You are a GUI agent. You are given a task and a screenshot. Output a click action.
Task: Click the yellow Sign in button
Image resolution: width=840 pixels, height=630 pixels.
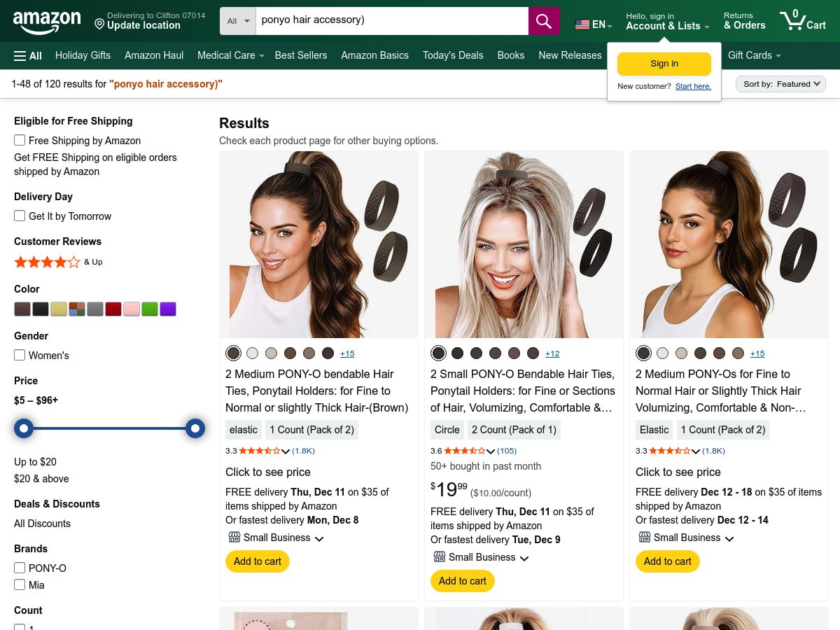(x=664, y=64)
